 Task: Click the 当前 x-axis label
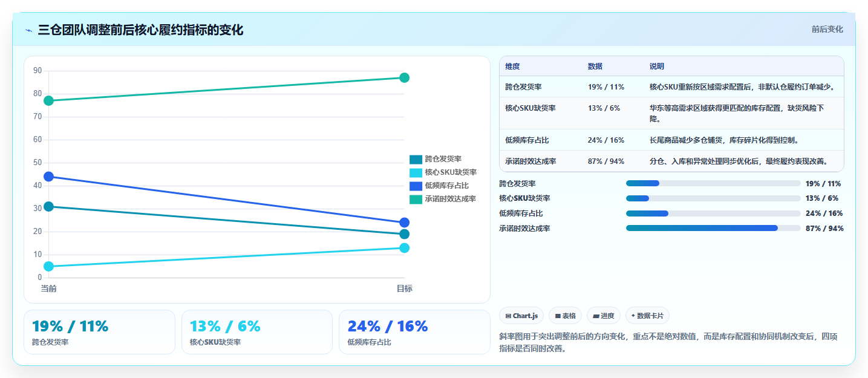(x=48, y=288)
